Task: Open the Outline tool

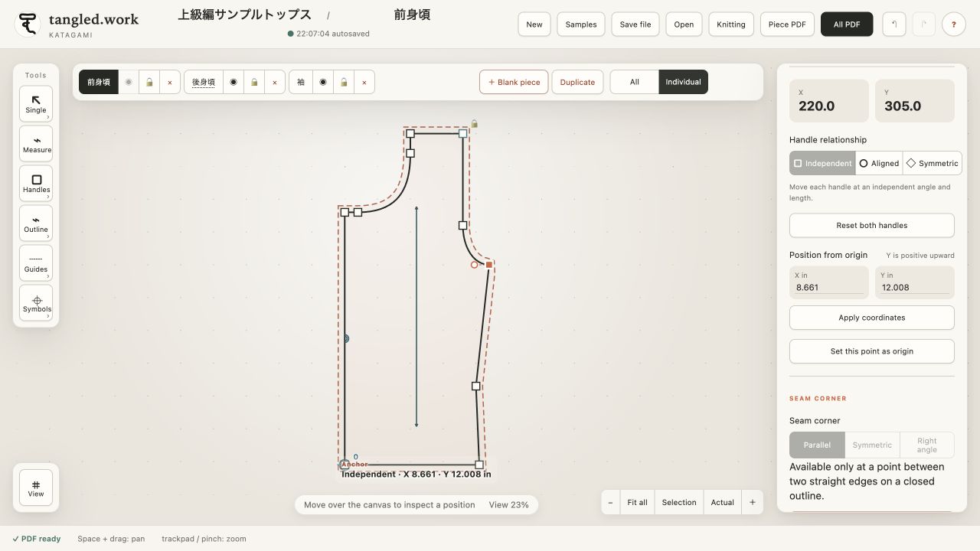Action: (36, 223)
